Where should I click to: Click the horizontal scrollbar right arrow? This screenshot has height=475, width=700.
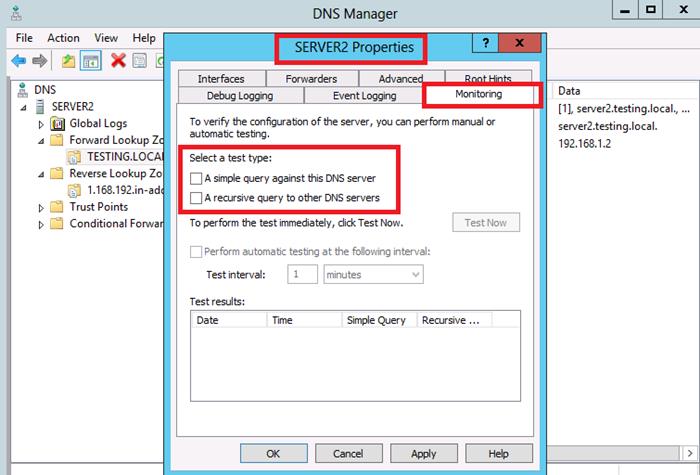pyautogui.click(x=690, y=454)
